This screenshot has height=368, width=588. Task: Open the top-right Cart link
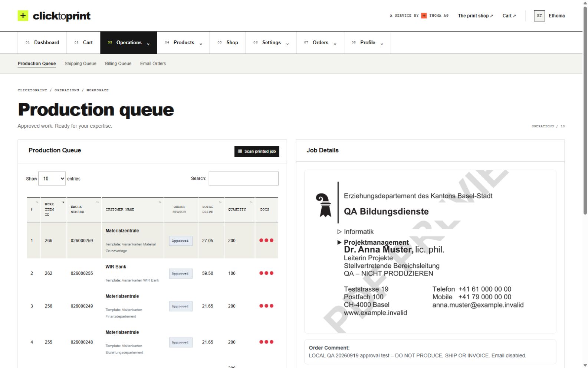click(509, 16)
